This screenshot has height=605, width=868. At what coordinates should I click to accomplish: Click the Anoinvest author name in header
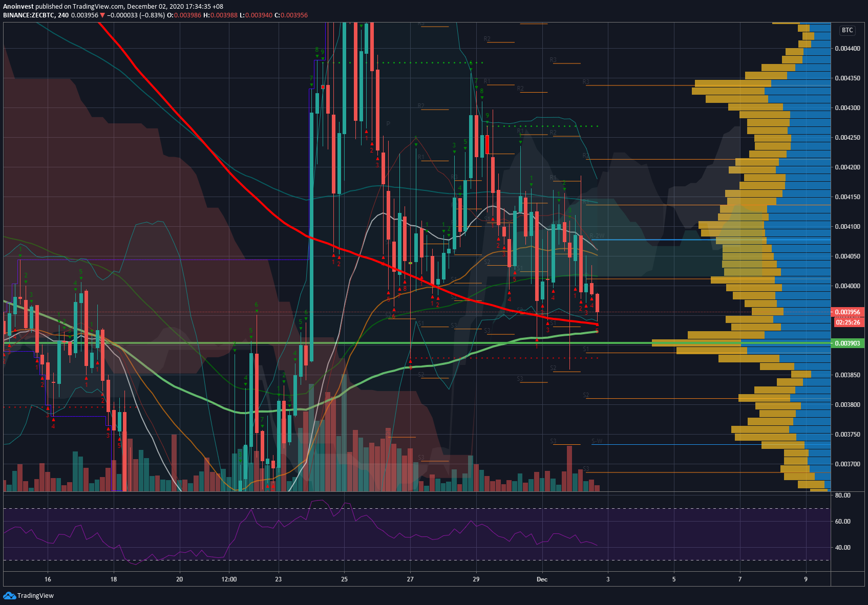click(18, 7)
